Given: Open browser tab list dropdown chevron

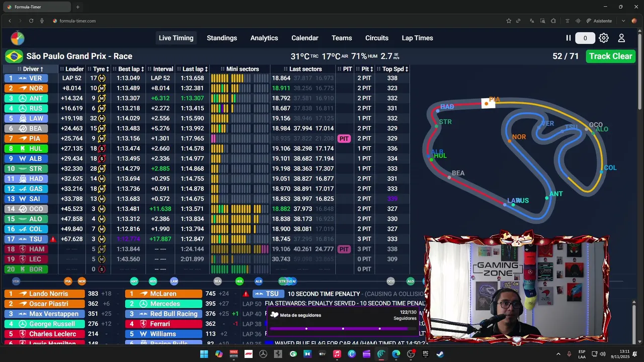Looking at the screenshot, I should pyautogui.click(x=623, y=21).
